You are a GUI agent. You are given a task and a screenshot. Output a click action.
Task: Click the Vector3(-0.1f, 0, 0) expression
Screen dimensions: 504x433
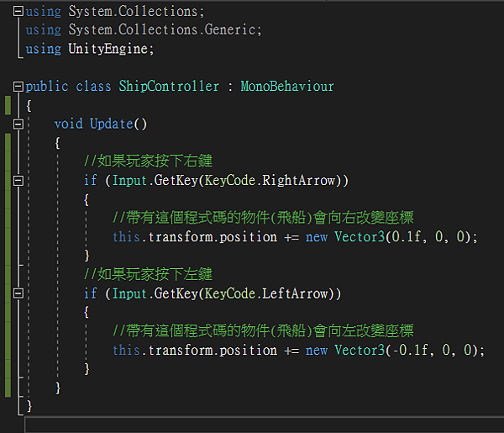coord(407,350)
